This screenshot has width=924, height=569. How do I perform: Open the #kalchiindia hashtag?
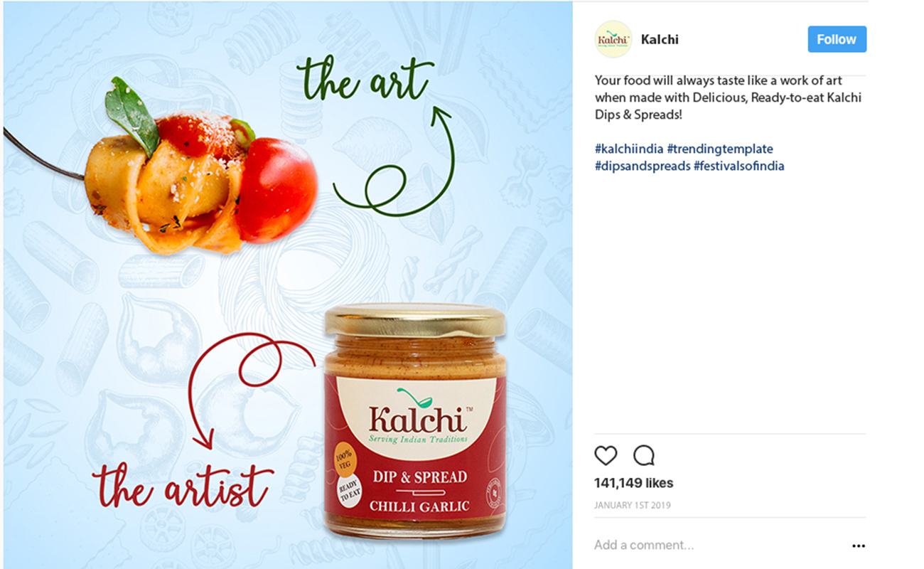pyautogui.click(x=629, y=149)
